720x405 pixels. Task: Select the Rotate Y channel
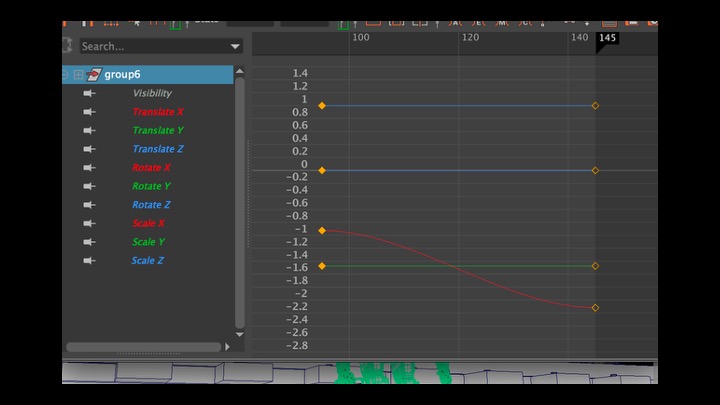(x=151, y=186)
